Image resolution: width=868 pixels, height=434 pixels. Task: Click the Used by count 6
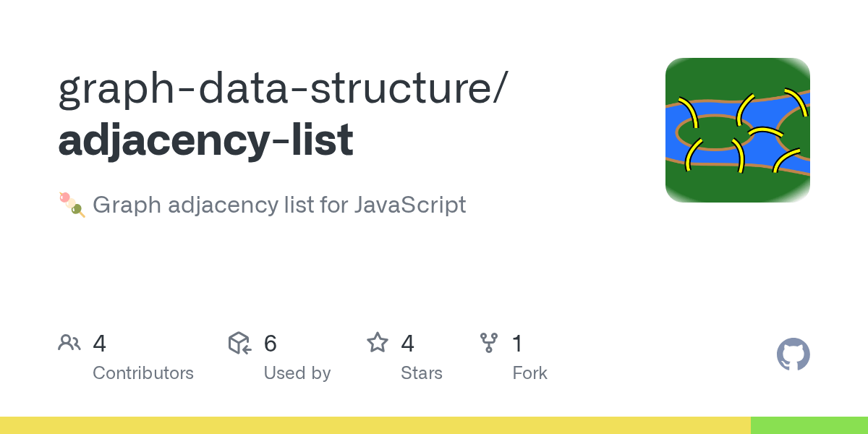pyautogui.click(x=271, y=344)
